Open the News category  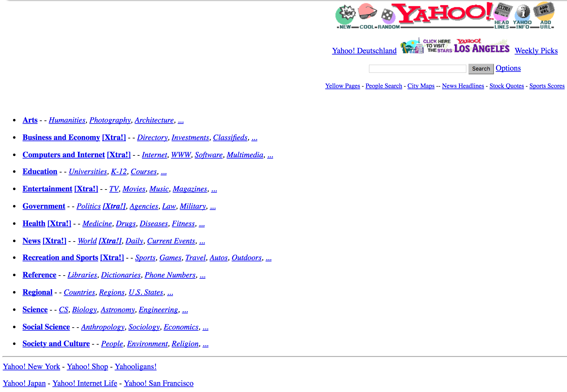pyautogui.click(x=32, y=241)
